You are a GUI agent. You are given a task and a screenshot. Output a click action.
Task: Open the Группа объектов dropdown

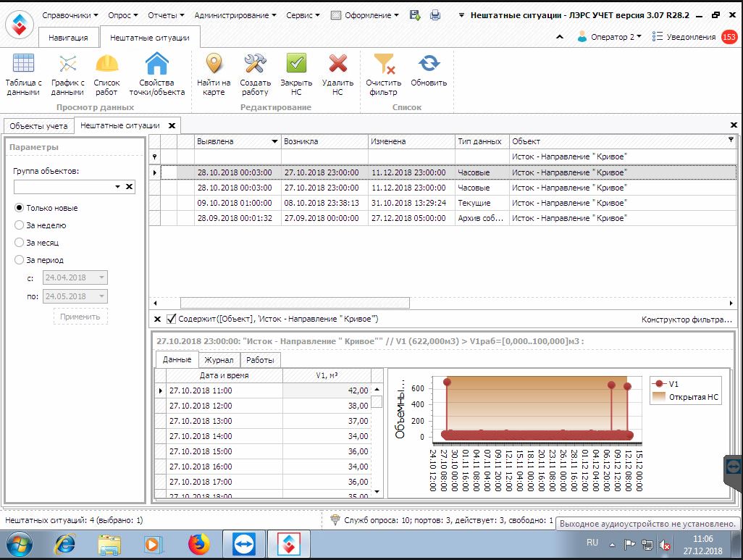[x=117, y=187]
